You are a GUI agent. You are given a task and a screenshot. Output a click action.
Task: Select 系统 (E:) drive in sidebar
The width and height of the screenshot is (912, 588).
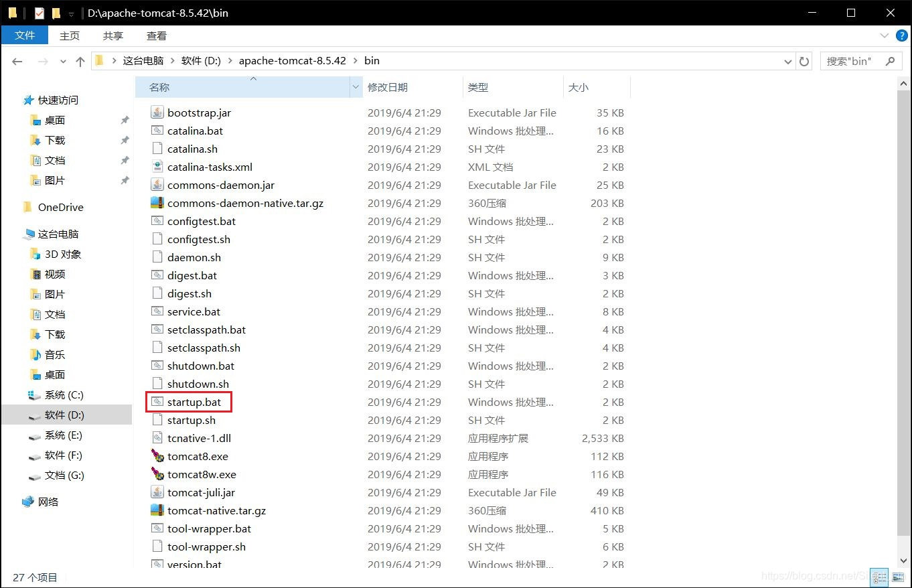pos(64,435)
